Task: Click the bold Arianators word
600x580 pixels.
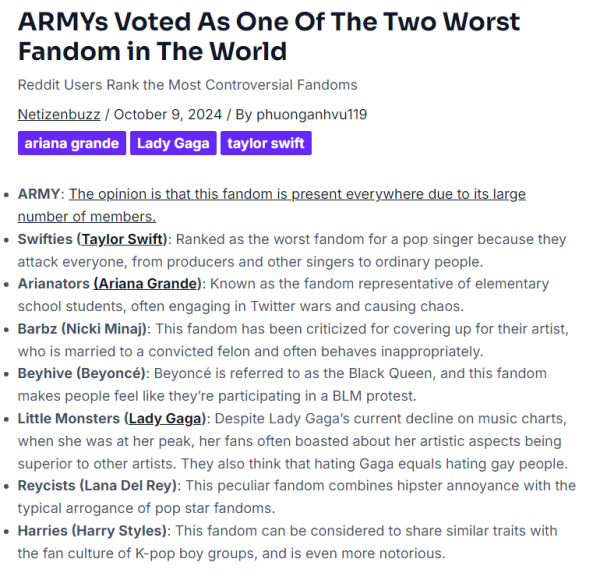Action: coord(54,283)
